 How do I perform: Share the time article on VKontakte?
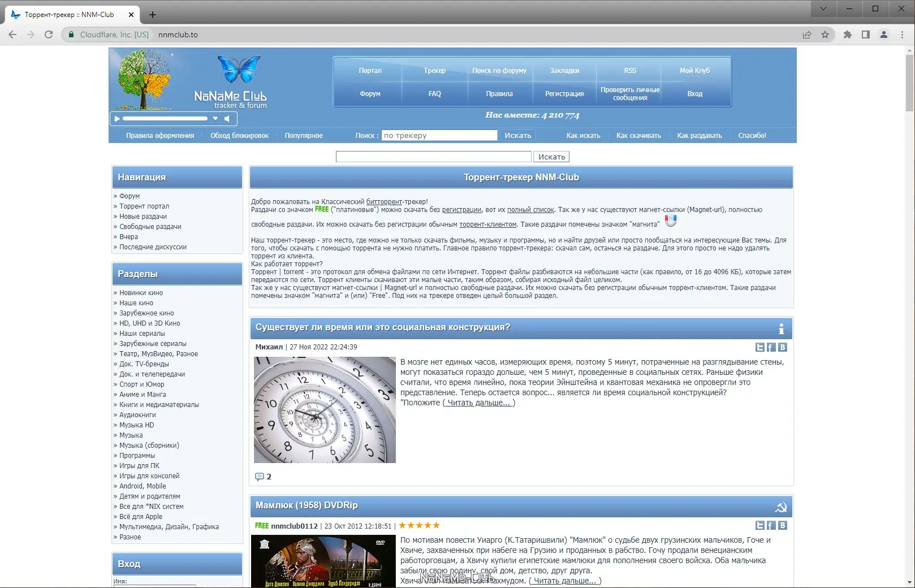[x=783, y=347]
